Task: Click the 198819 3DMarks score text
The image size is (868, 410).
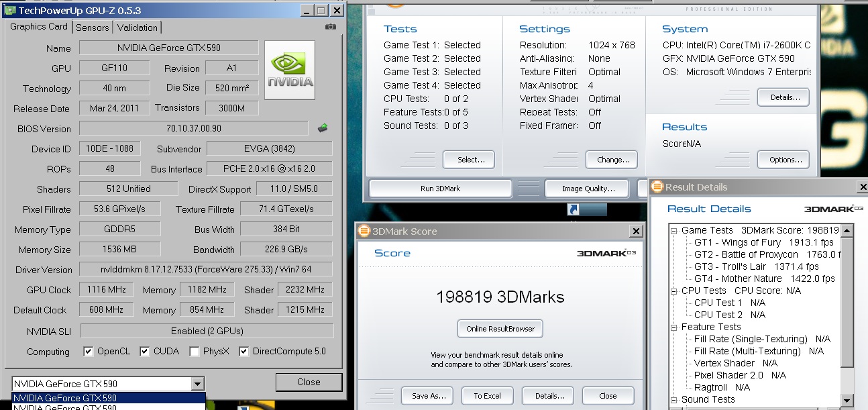Action: [500, 297]
